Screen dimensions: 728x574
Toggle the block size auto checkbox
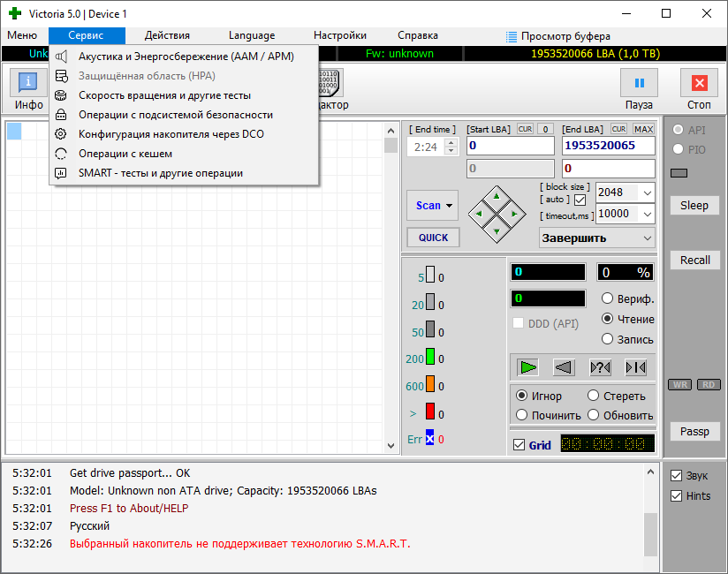(580, 200)
